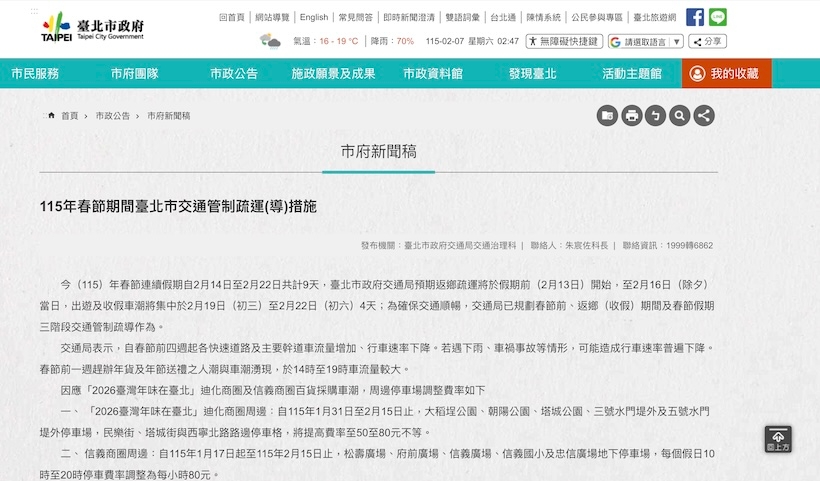Open the 活動主題館 menu

click(x=632, y=74)
